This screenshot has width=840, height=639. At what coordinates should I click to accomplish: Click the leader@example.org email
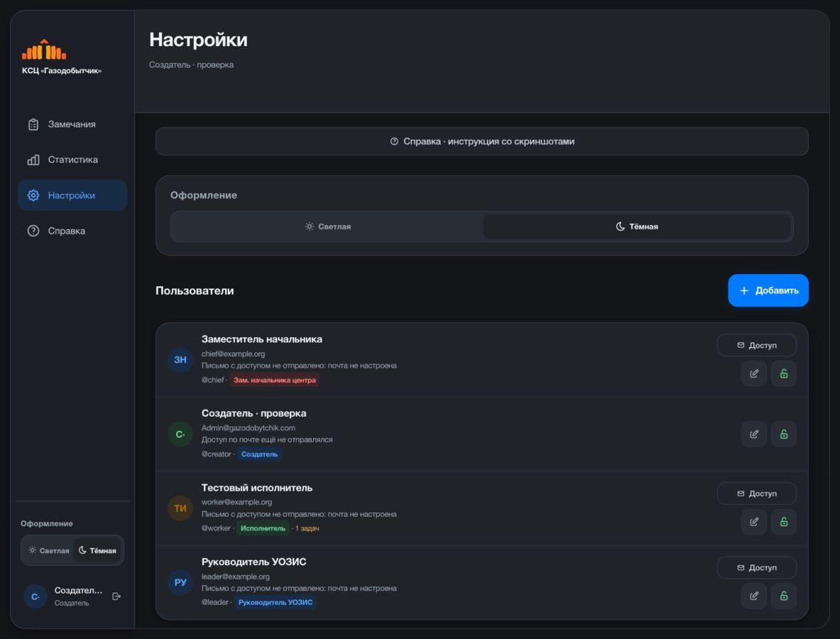click(x=235, y=577)
